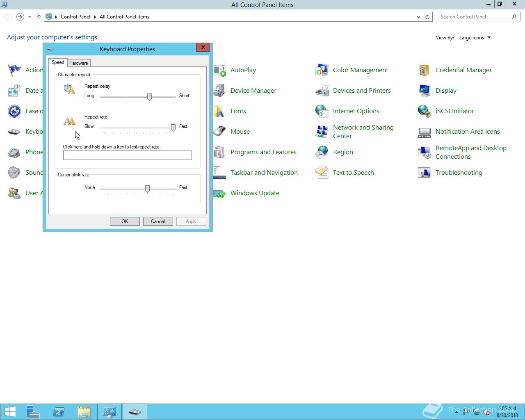Screen dimensions: 525x420
Task: Open the Devices and Printers icon
Action: click(x=322, y=91)
